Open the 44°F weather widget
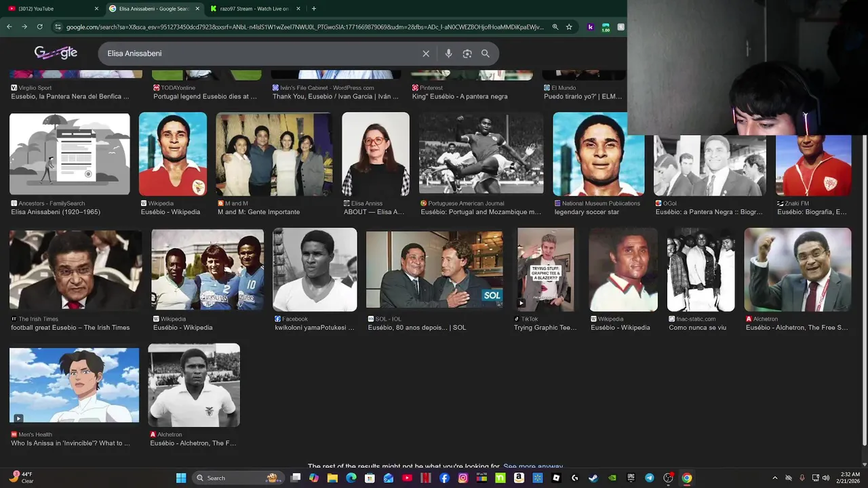Viewport: 868px width, 488px height. tap(21, 478)
